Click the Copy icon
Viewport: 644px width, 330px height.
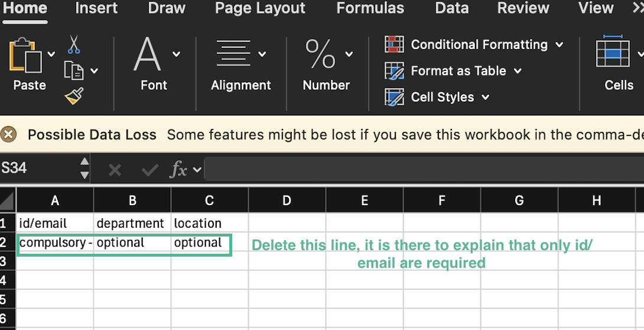[x=73, y=70]
